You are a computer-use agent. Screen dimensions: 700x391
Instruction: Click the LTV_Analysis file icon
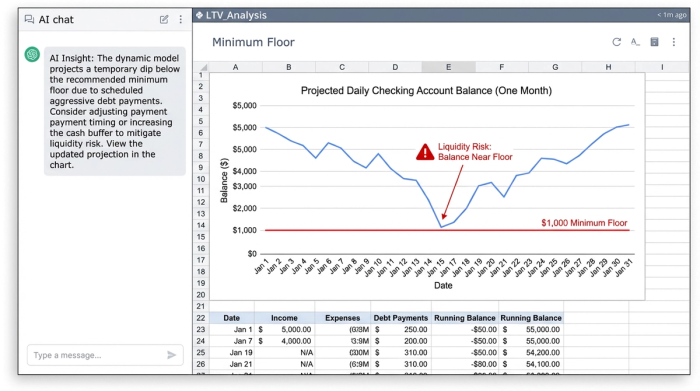pos(199,15)
